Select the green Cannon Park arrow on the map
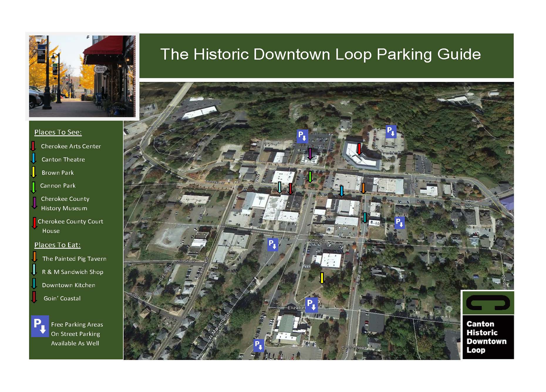 [x=310, y=177]
